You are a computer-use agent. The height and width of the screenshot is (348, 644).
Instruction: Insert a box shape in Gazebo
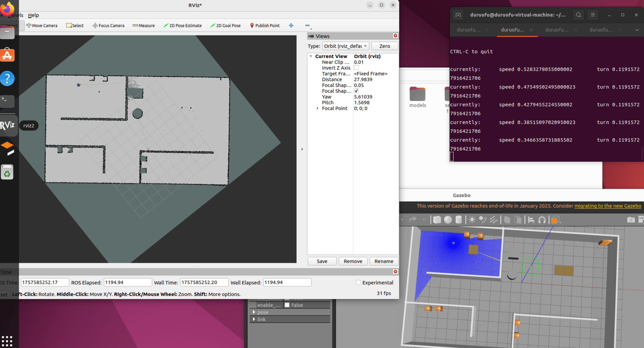click(x=437, y=220)
